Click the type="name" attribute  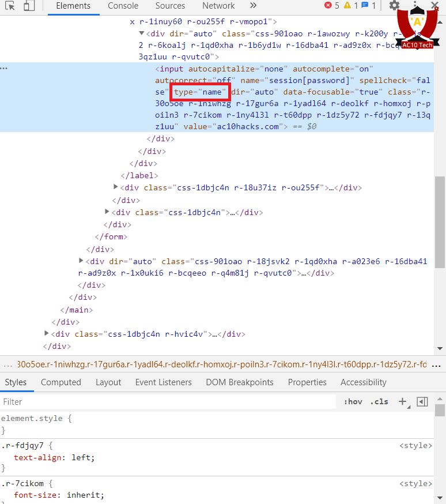point(200,92)
